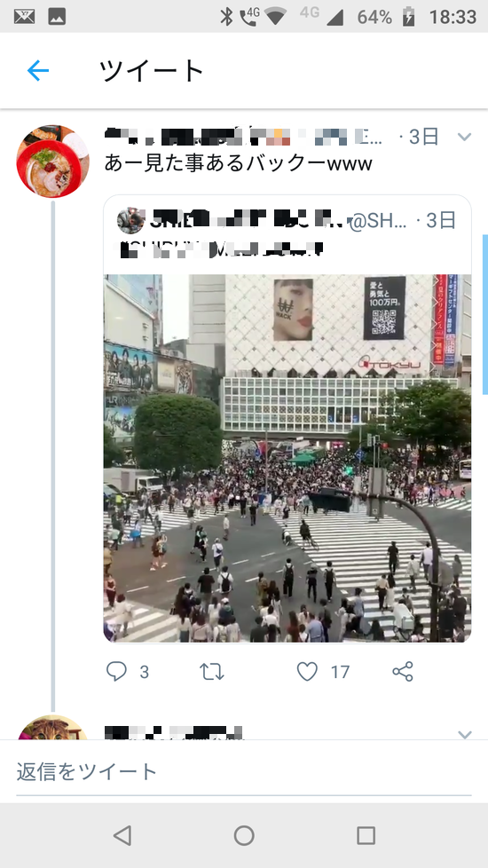Retweet using the retweet arrows icon
Image resolution: width=488 pixels, height=868 pixels.
(x=212, y=672)
